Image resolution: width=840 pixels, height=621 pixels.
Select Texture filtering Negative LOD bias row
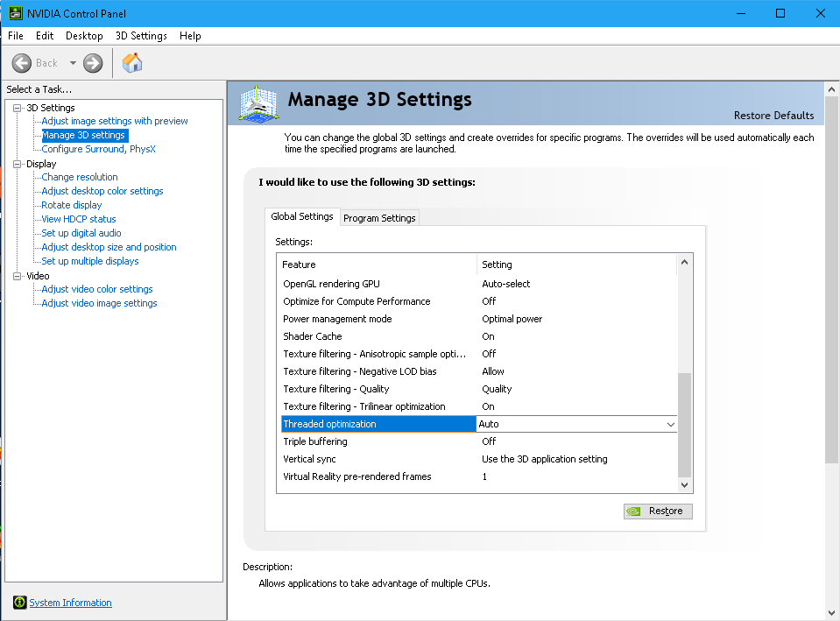tap(479, 371)
